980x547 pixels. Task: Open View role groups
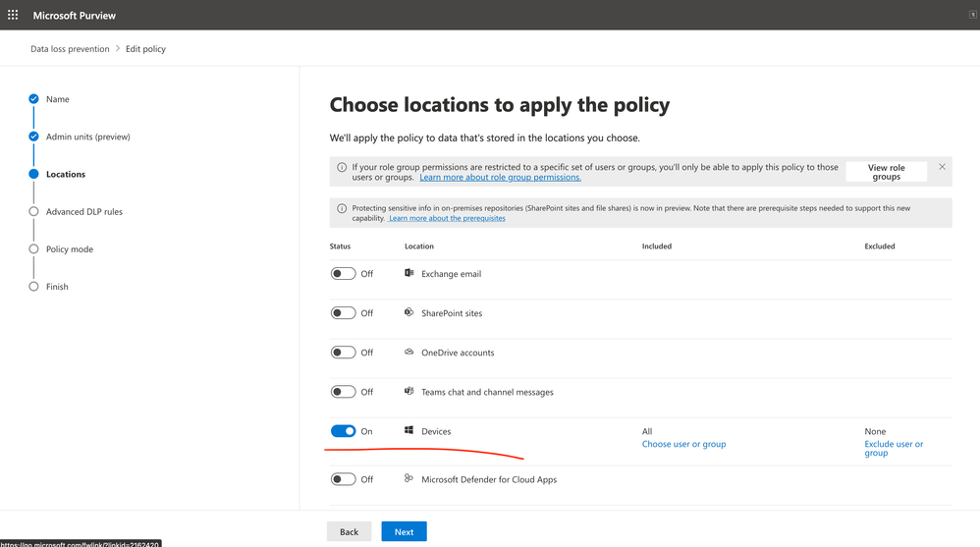887,172
